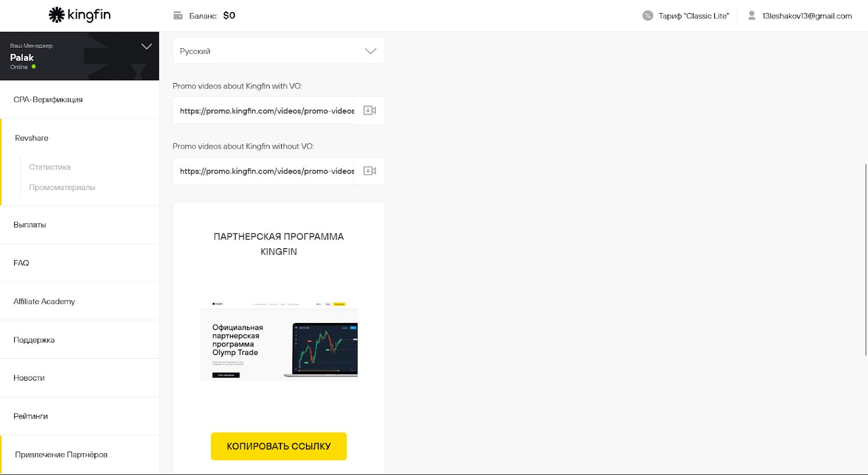Download promo videos without VO icon

[369, 171]
